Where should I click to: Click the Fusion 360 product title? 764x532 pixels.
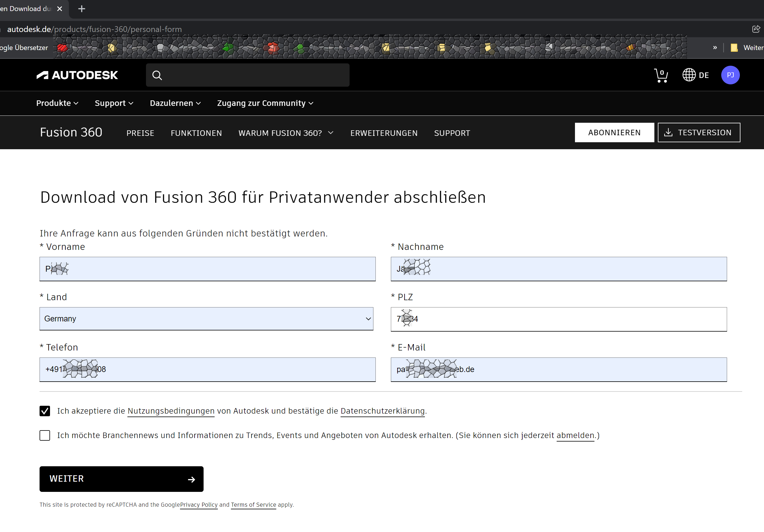coord(71,132)
